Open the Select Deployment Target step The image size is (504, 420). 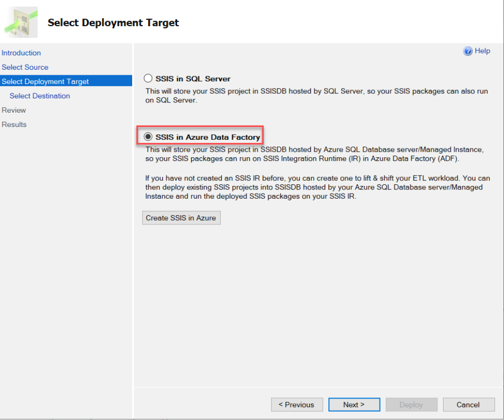click(66, 81)
